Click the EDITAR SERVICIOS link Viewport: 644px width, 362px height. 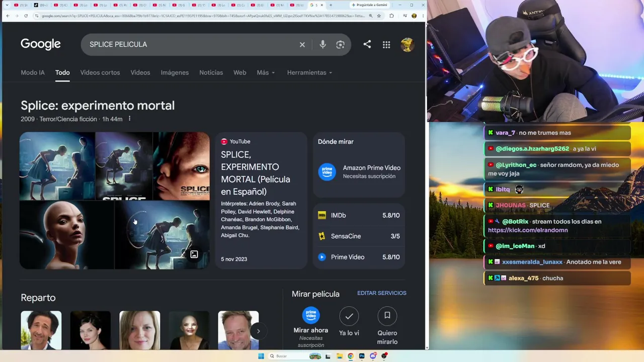[382, 293]
